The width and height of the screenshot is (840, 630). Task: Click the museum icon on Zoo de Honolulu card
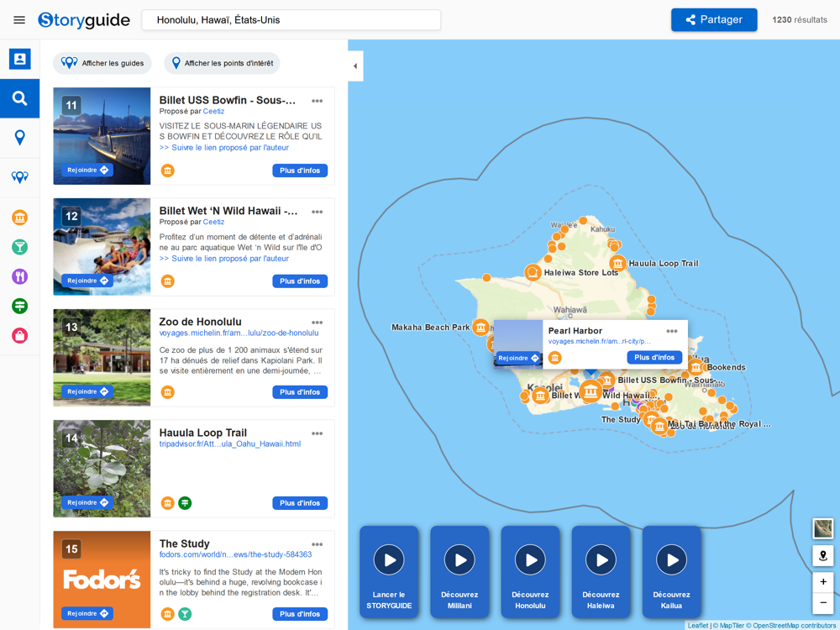click(168, 392)
